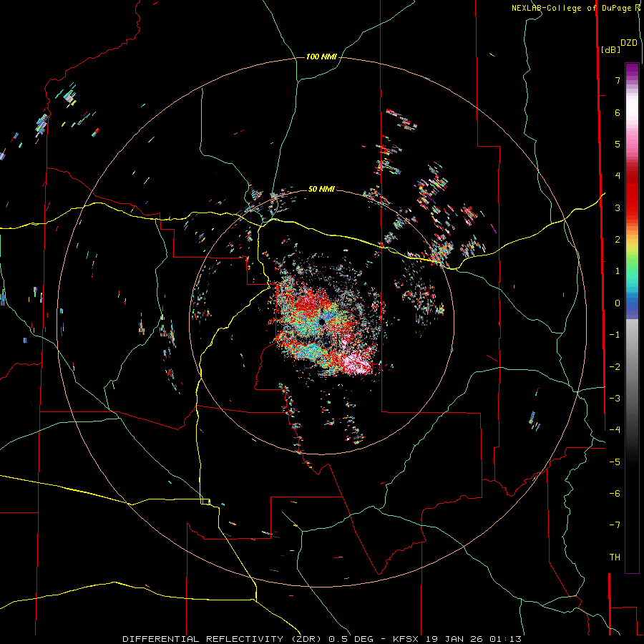Click the [dB] unit label
The width and height of the screenshot is (644, 644).
coord(611,49)
